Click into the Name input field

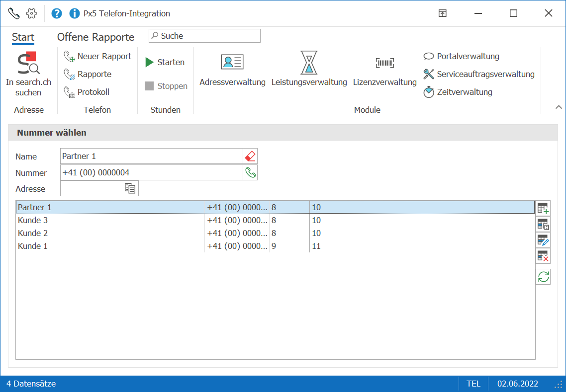[x=152, y=156]
